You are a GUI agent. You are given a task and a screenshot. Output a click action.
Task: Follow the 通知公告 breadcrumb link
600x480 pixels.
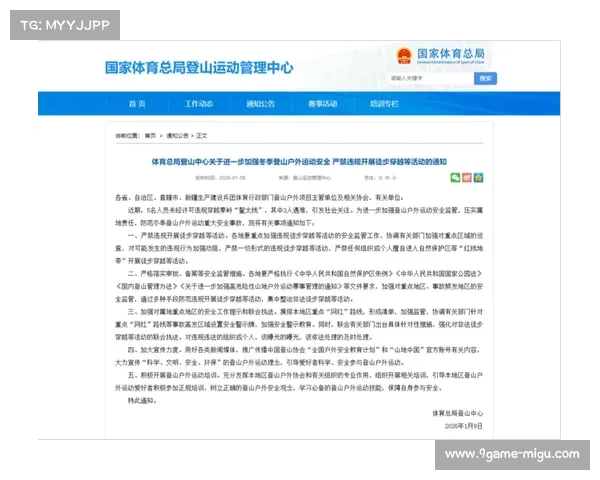click(x=178, y=136)
